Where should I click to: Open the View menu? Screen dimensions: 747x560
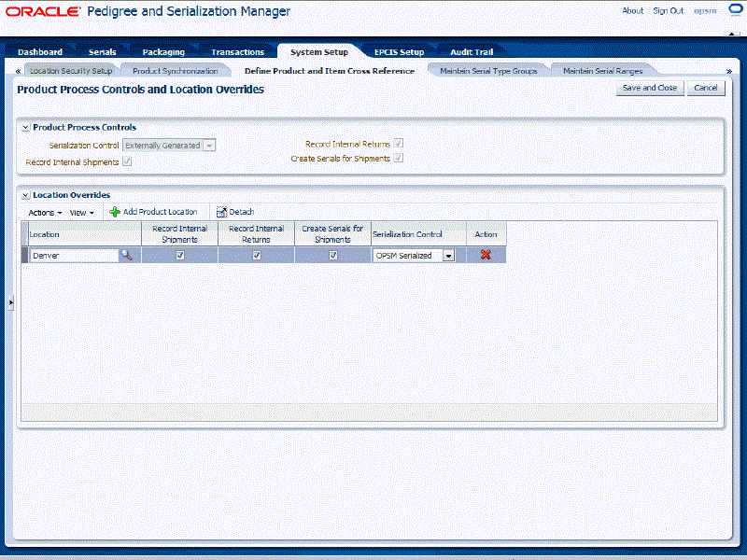81,213
